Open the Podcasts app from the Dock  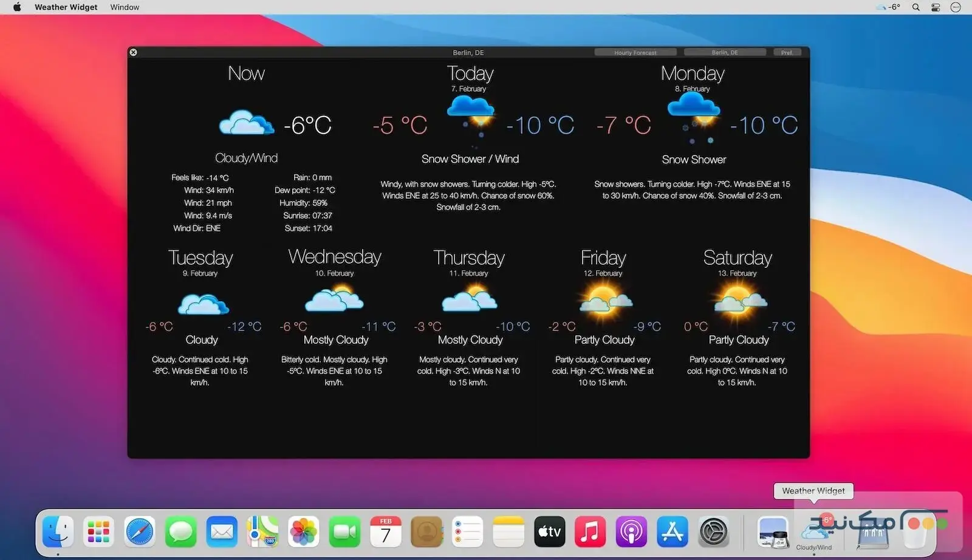point(631,531)
